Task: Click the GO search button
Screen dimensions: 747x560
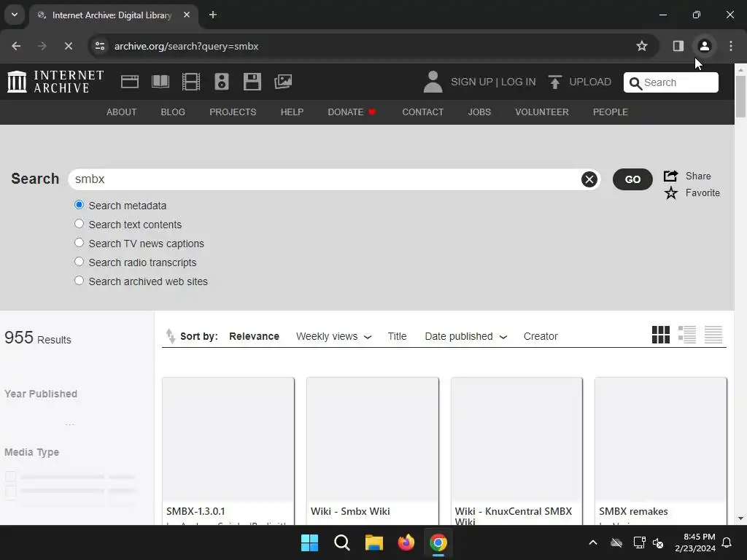Action: click(x=632, y=179)
